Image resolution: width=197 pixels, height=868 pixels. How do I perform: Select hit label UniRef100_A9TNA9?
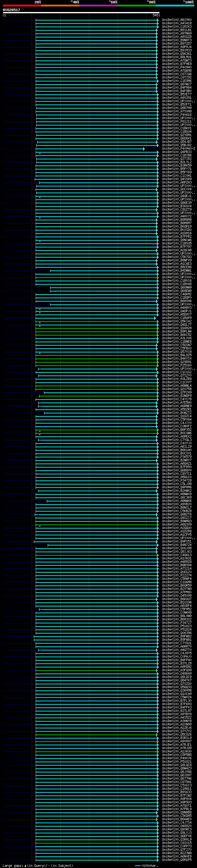(x=177, y=33)
